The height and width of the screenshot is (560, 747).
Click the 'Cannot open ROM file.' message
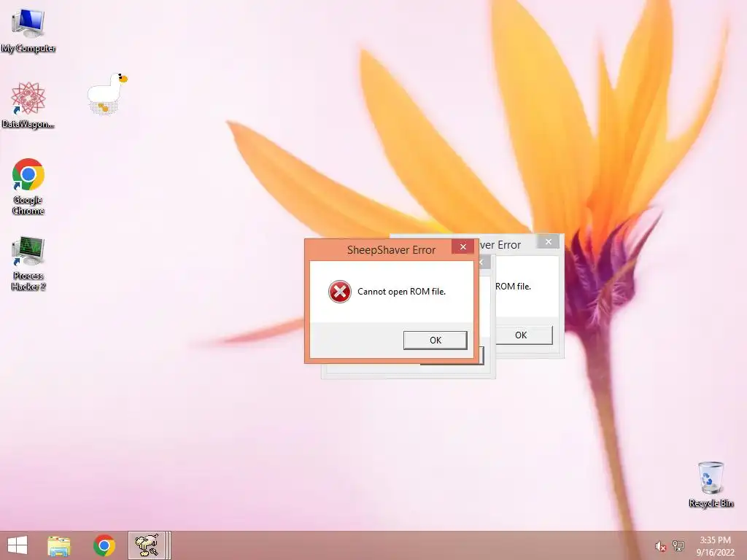tap(401, 292)
